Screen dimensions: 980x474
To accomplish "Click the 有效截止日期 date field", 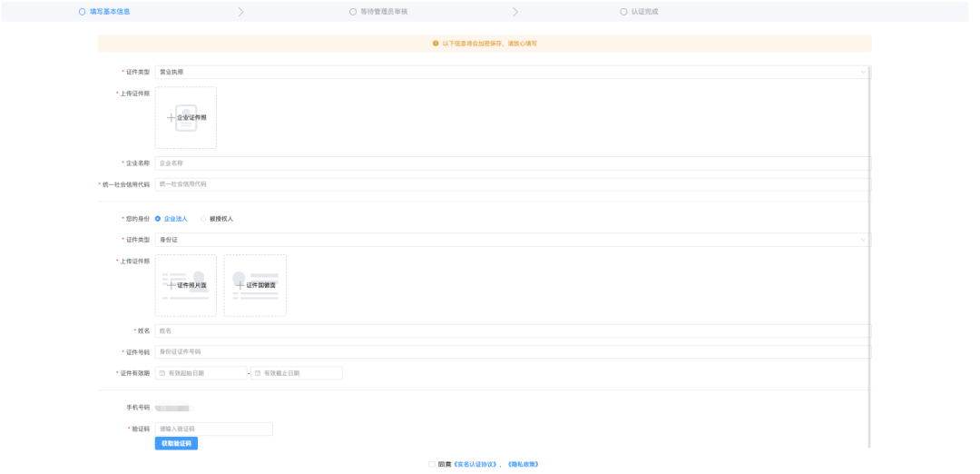I will (x=296, y=372).
